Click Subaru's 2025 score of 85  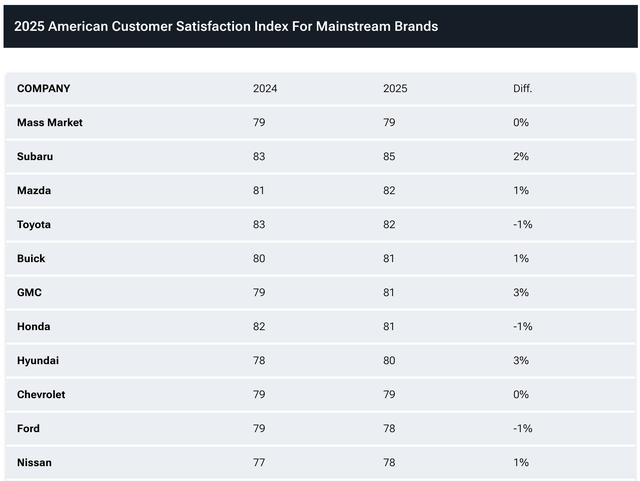[x=389, y=156]
